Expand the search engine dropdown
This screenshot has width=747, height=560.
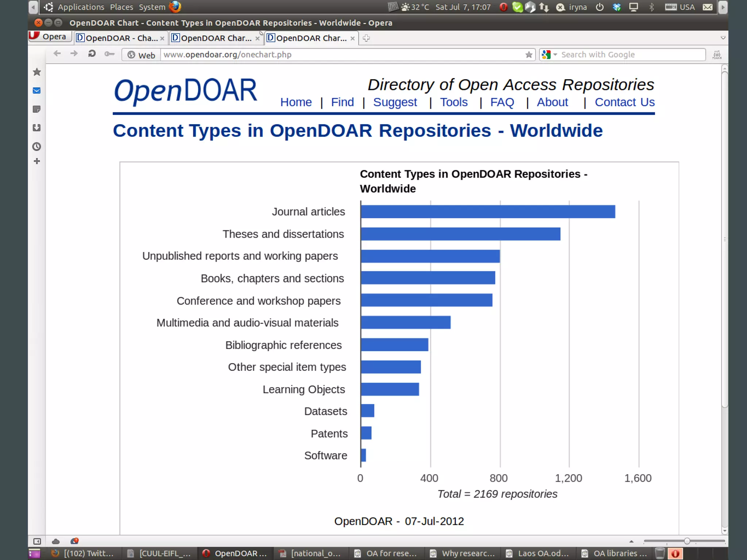pyautogui.click(x=555, y=55)
